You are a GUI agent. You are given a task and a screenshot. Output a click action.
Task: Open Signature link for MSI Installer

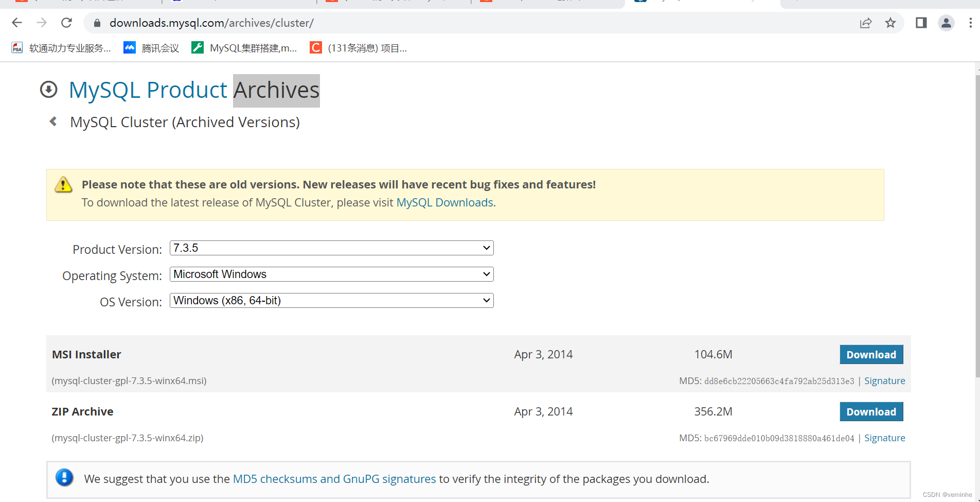click(x=885, y=381)
